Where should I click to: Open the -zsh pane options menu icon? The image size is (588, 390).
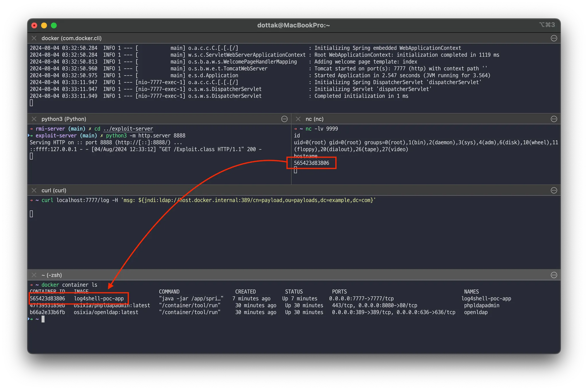pos(554,275)
